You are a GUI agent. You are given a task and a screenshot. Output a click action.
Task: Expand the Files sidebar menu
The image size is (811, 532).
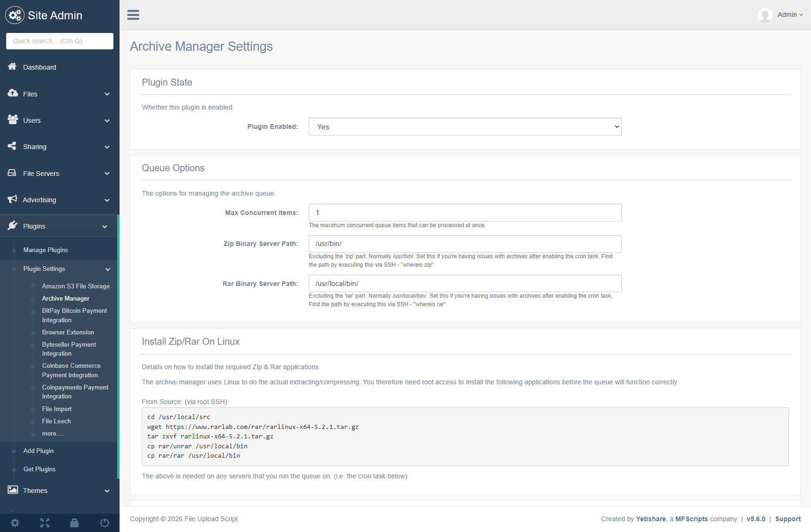[x=59, y=94]
